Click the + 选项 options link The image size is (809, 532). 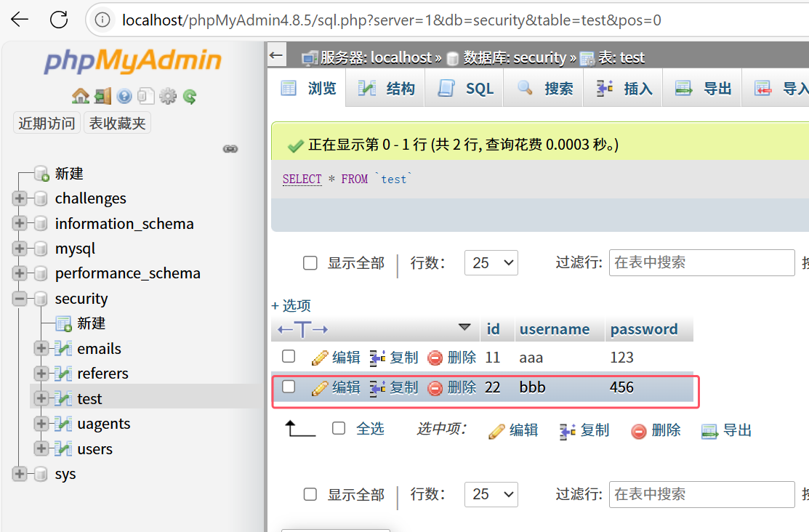point(291,305)
